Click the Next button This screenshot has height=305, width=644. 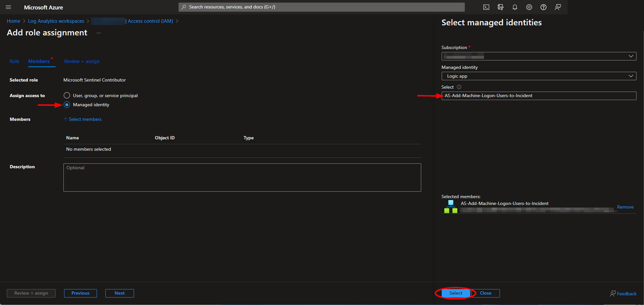119,293
